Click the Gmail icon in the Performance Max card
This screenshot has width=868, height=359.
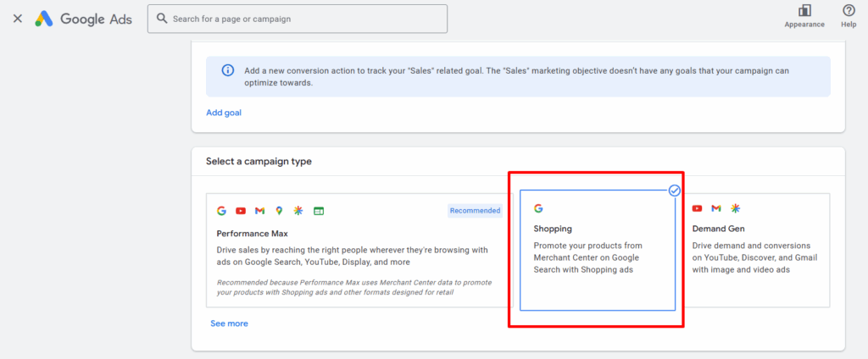(x=259, y=210)
